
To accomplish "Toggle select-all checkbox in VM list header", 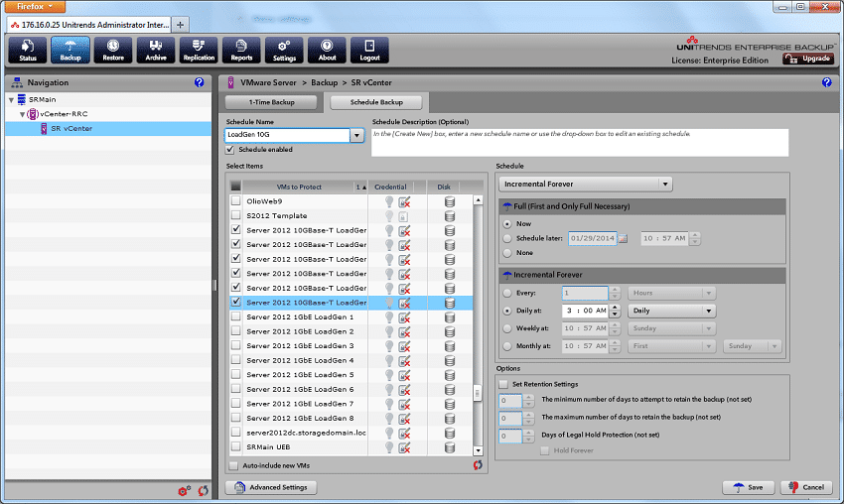I will [x=235, y=187].
